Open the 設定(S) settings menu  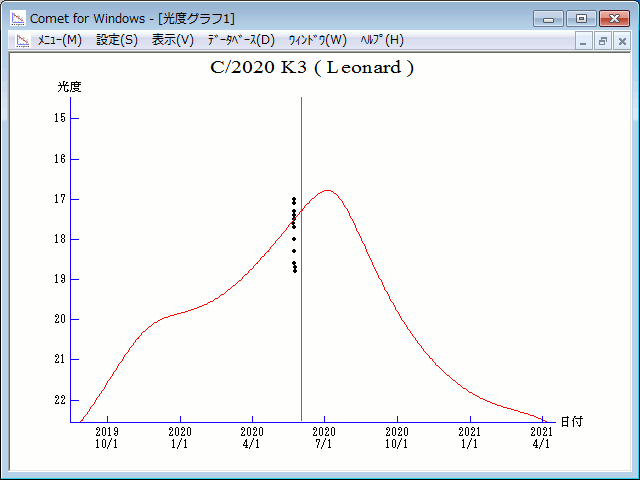tap(117, 40)
